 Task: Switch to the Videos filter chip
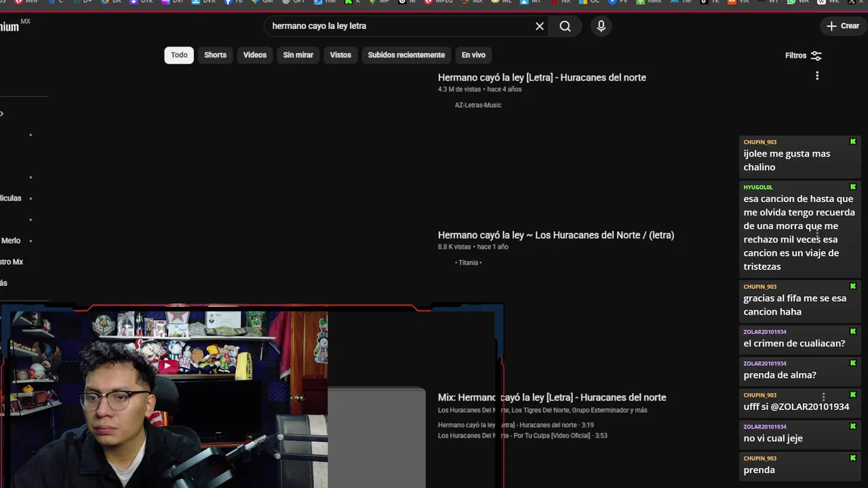(x=255, y=55)
